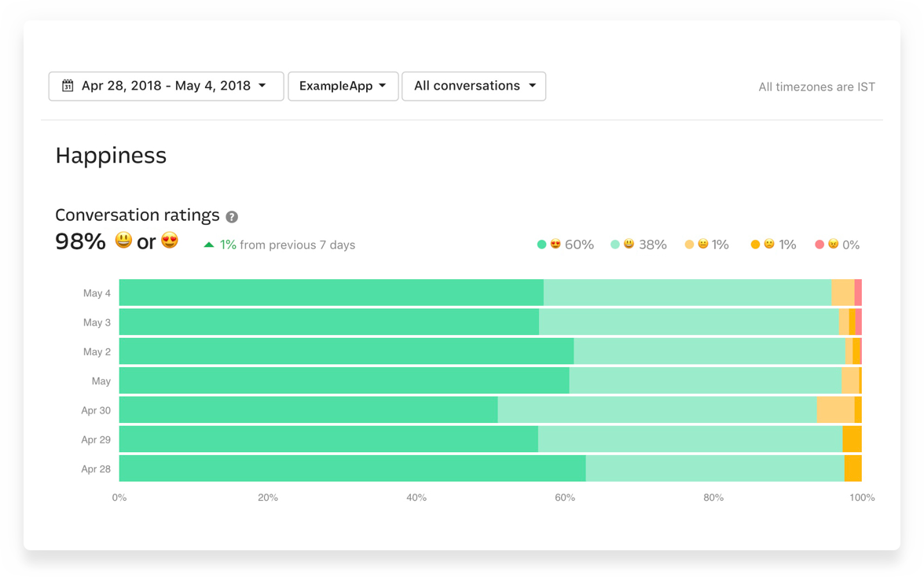The height and width of the screenshot is (577, 924).
Task: Open the Apr 28 - May 4 date range dropdown
Action: pyautogui.click(x=166, y=86)
